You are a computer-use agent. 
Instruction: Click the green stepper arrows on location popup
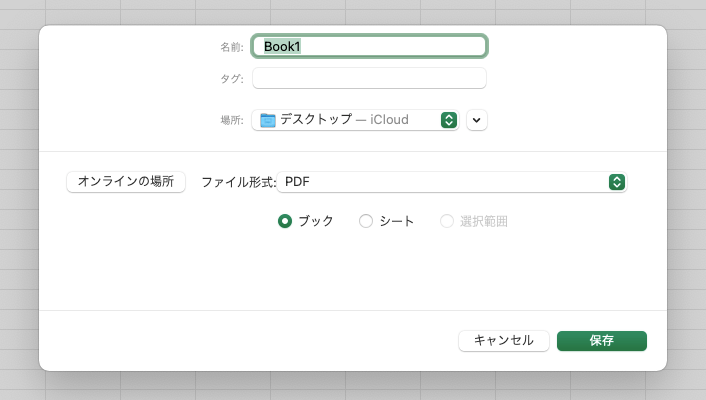pyautogui.click(x=448, y=120)
